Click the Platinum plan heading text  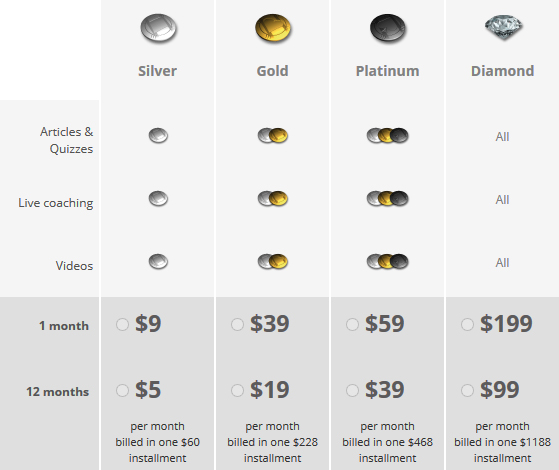(388, 71)
